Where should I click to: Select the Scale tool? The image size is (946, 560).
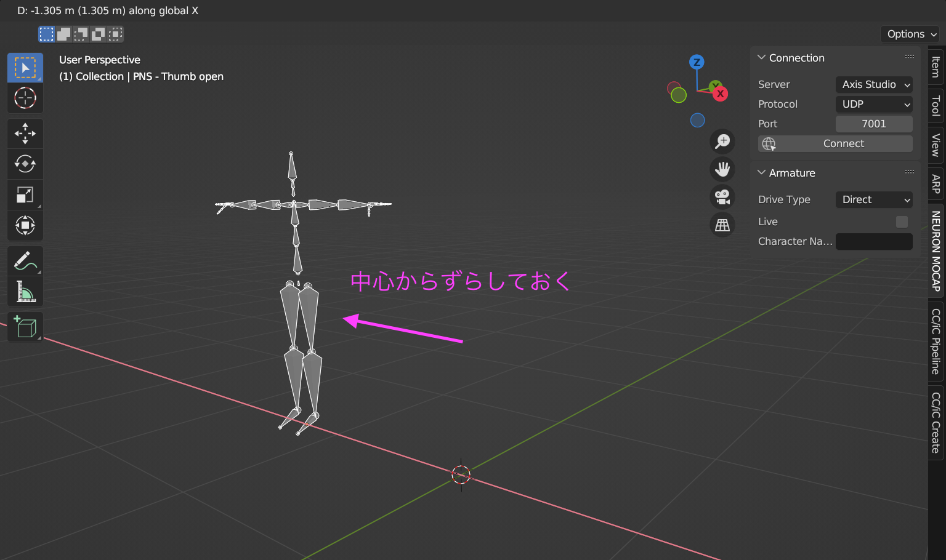(25, 194)
